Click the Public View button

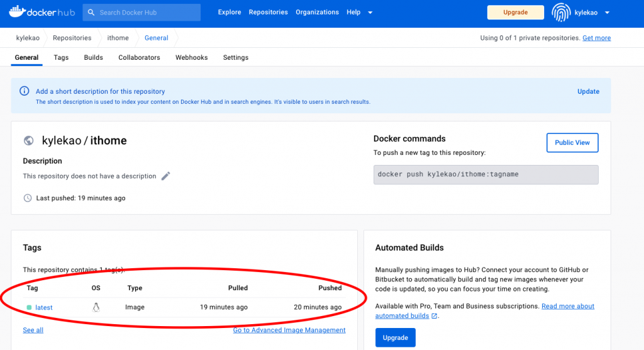click(x=572, y=143)
